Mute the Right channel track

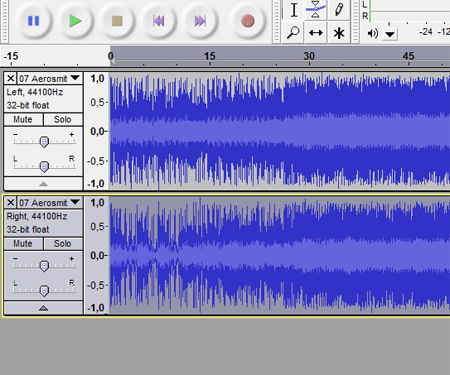pos(23,244)
